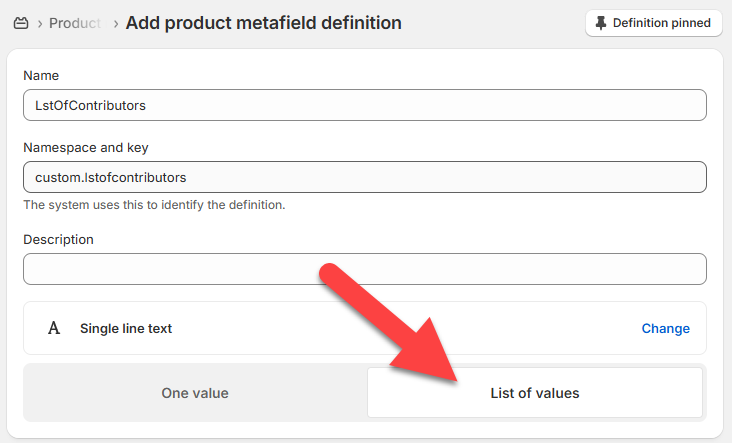Click the Name field label
Image resolution: width=732 pixels, height=443 pixels.
click(x=41, y=76)
